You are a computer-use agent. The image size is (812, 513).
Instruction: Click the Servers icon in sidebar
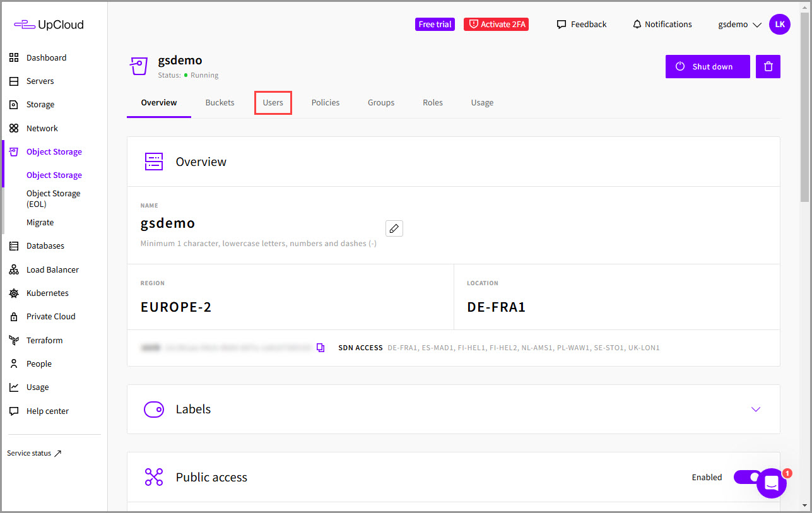(14, 81)
